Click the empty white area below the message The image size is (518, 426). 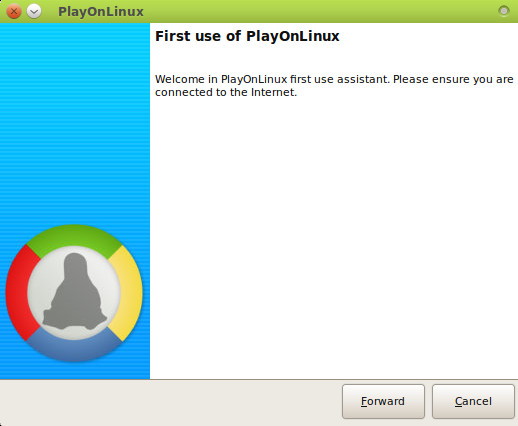pos(333,233)
